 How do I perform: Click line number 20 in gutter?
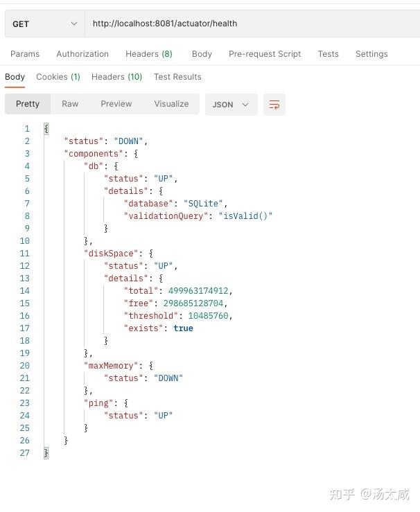point(25,366)
